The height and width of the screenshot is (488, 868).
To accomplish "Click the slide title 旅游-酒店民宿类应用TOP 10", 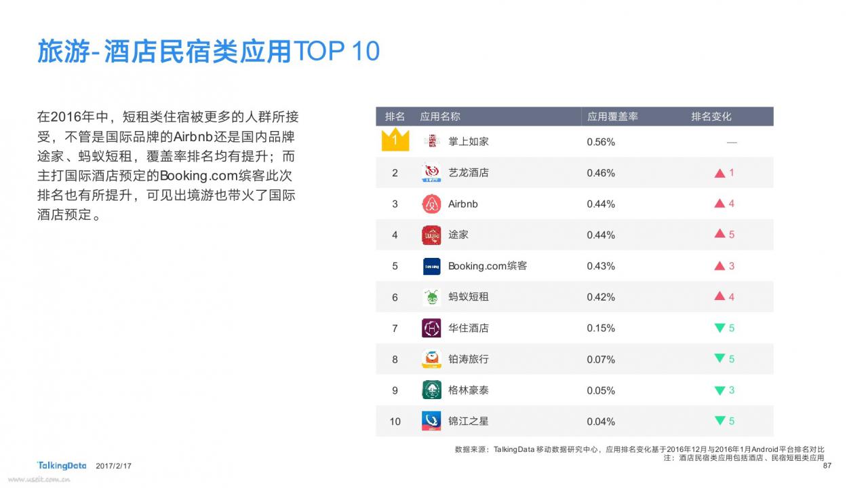I will [x=208, y=52].
